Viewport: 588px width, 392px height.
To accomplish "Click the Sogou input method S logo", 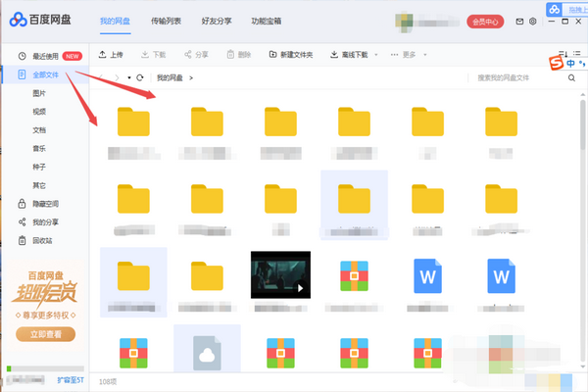I will [557, 63].
